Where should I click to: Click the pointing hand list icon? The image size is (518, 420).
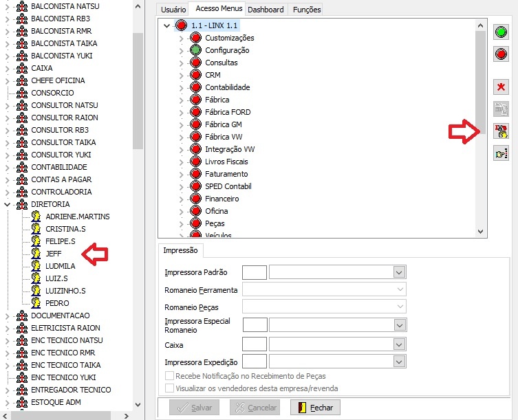(x=501, y=153)
